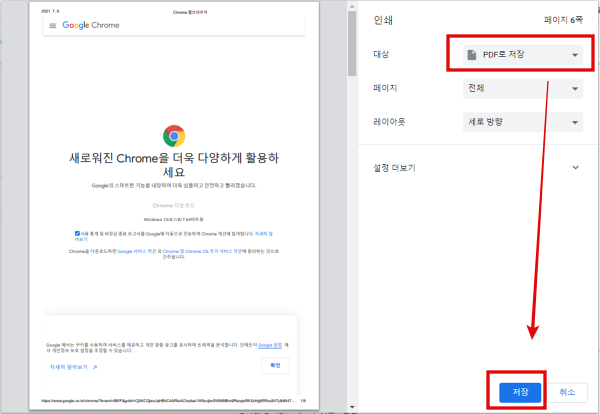600x414 pixels.
Task: Click the 자세히 알아보기 link in the cookie notice
Action: pos(69,367)
